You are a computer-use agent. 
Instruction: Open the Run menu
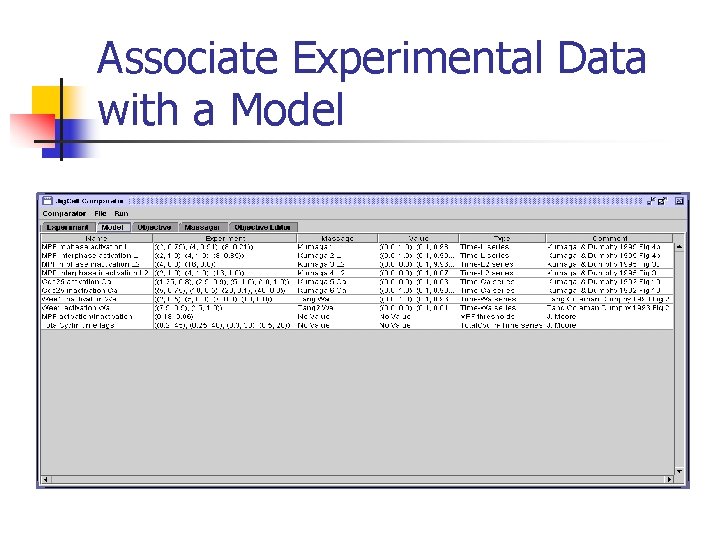[x=121, y=214]
